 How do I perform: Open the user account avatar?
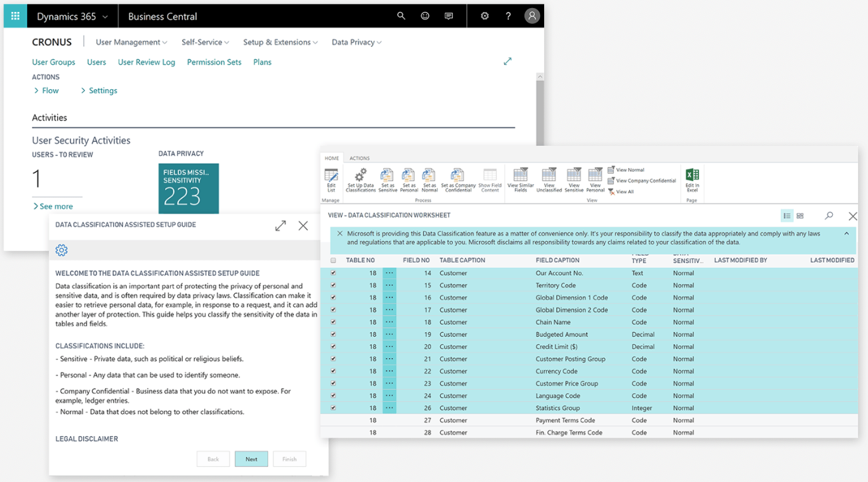click(x=532, y=16)
